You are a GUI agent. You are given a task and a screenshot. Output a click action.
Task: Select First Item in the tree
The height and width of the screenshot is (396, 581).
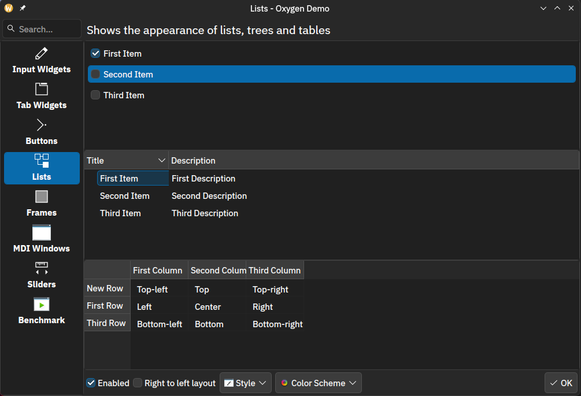tap(133, 178)
